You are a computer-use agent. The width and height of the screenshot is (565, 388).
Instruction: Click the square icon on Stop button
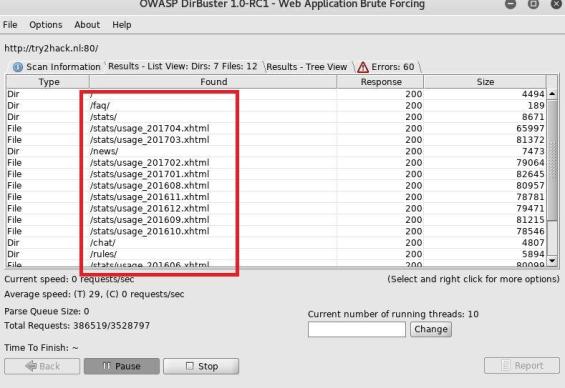[x=190, y=366]
